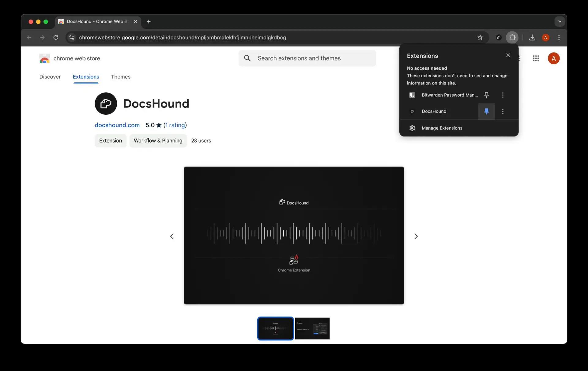Select the Themes tab
The width and height of the screenshot is (588, 371).
[x=120, y=77]
